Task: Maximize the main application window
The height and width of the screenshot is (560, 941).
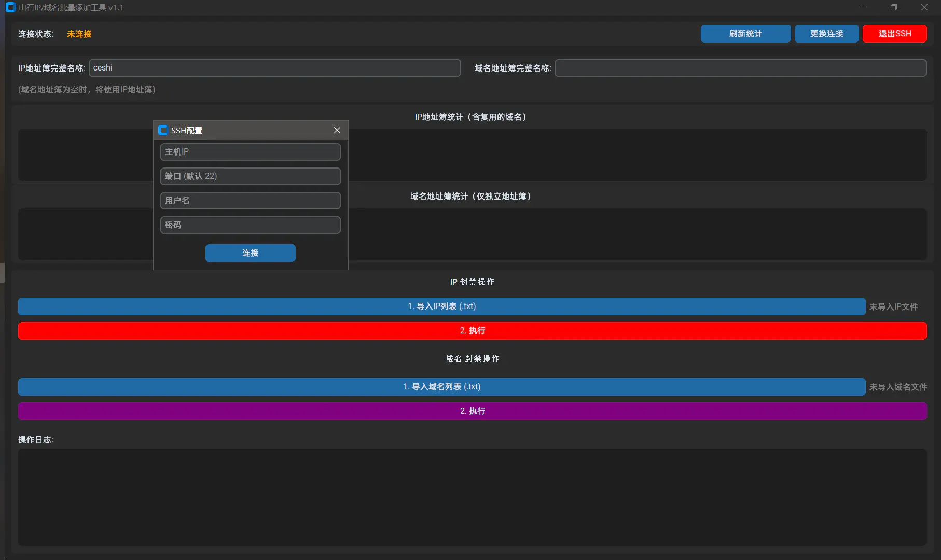Action: [x=894, y=8]
